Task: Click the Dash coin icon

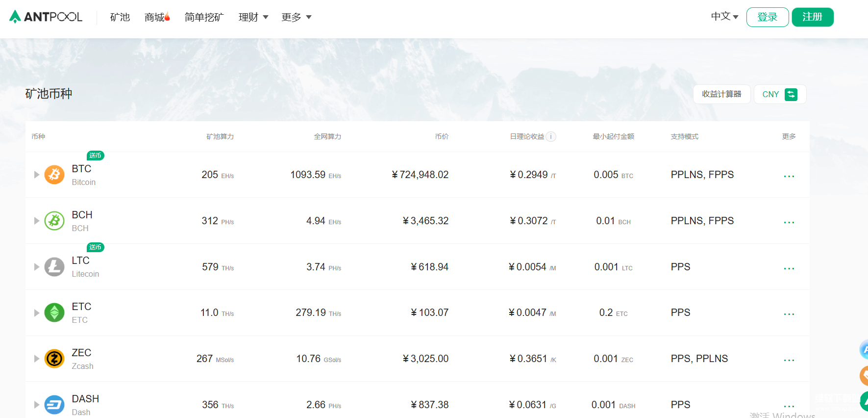Action: click(54, 405)
